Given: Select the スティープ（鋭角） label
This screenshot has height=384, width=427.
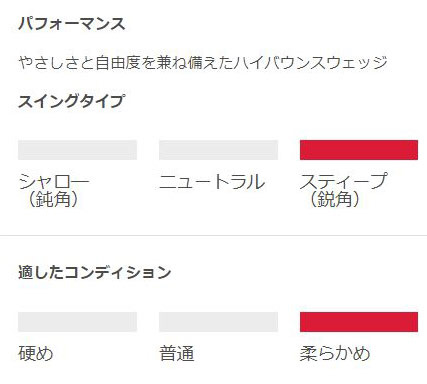Looking at the screenshot, I should click(x=344, y=190).
